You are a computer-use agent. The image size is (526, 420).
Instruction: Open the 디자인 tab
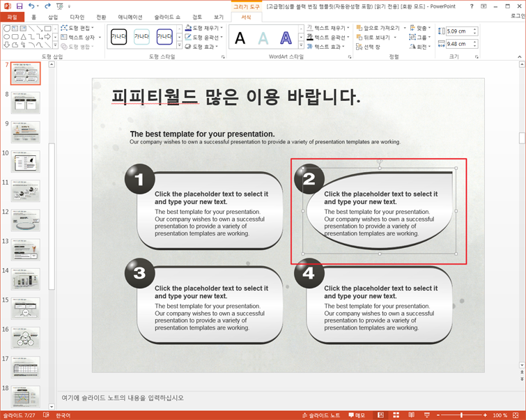77,17
